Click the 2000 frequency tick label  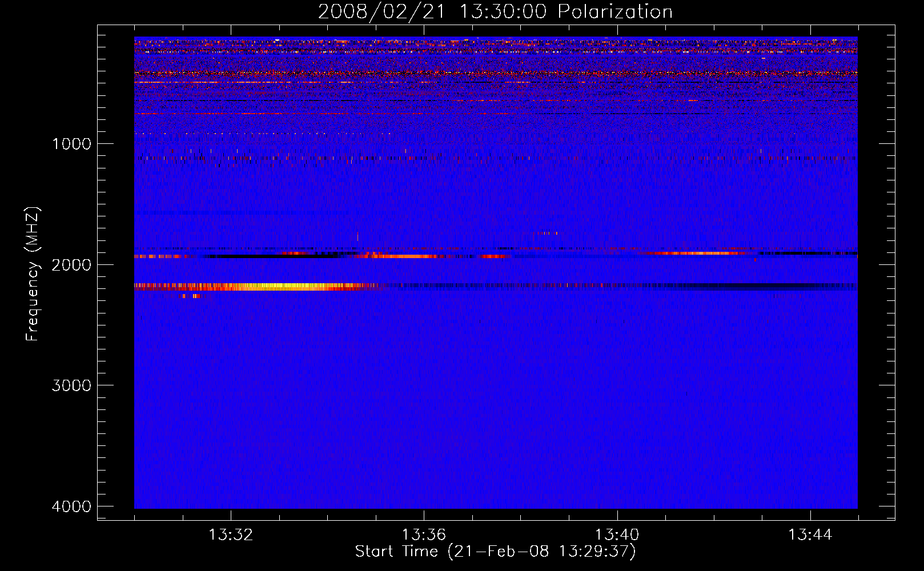[72, 264]
